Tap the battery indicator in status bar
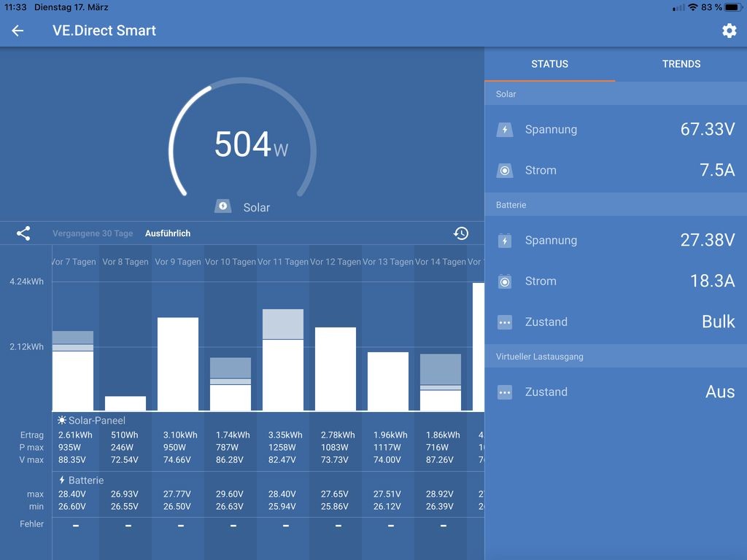This screenshot has width=747, height=560. click(x=733, y=7)
